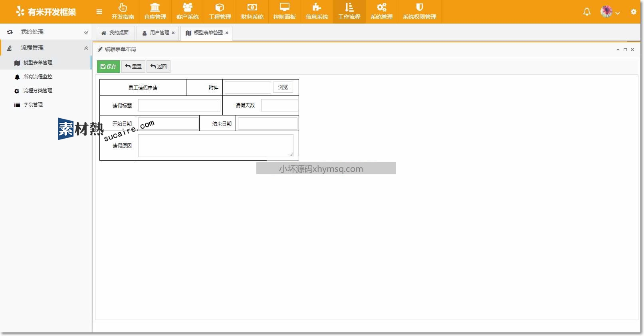This screenshot has width=644, height=336.
Task: Toggle the hamburger sidebar menu
Action: coord(99,12)
